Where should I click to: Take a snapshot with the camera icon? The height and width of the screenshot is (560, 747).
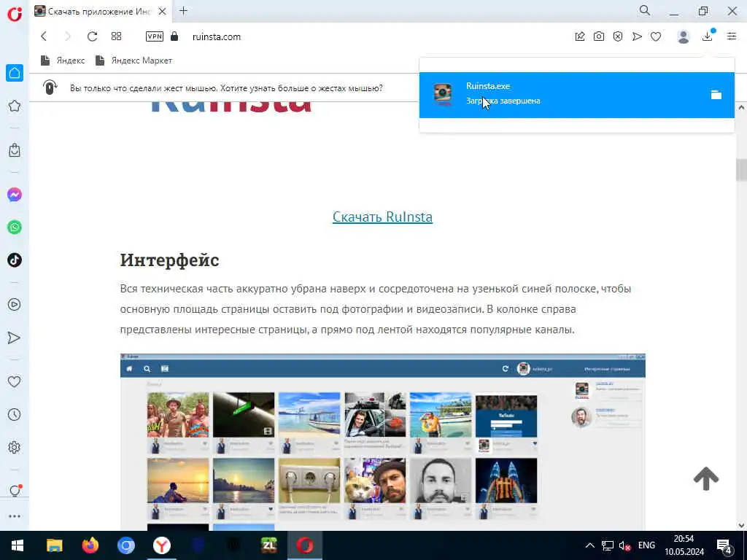click(599, 36)
